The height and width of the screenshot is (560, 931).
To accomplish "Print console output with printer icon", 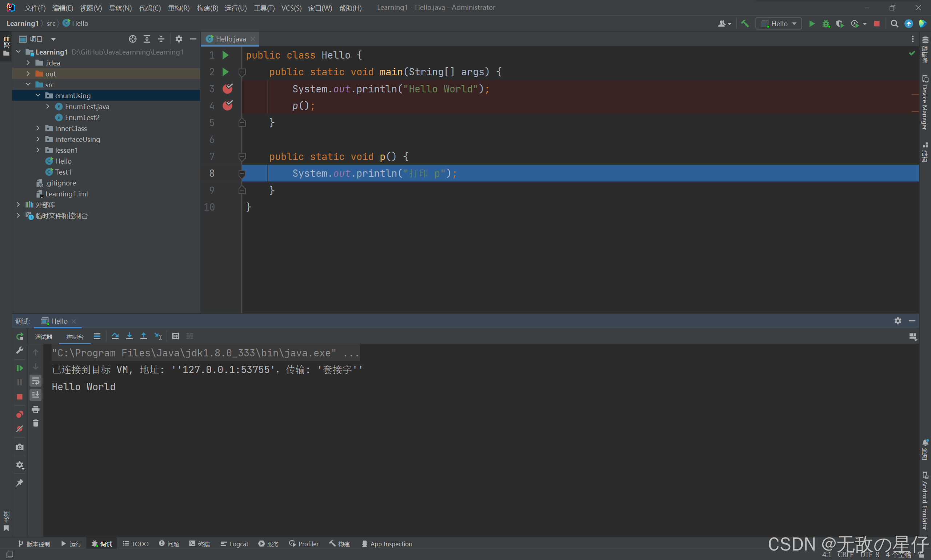I will pyautogui.click(x=36, y=409).
